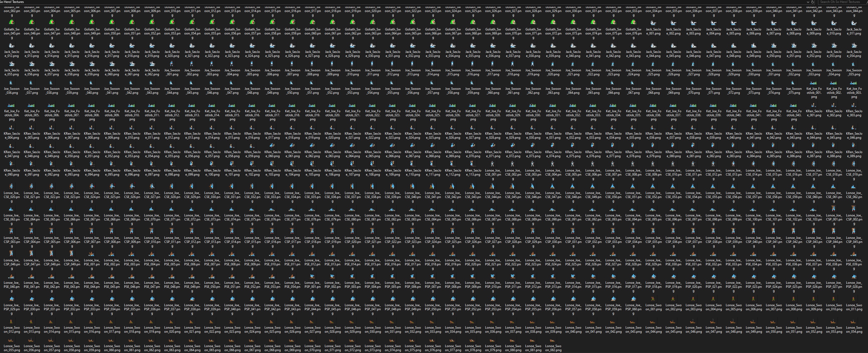868x353 pixels.
Task: Click Lonoe_Swoon_001.png thumbnail
Action: [653, 299]
